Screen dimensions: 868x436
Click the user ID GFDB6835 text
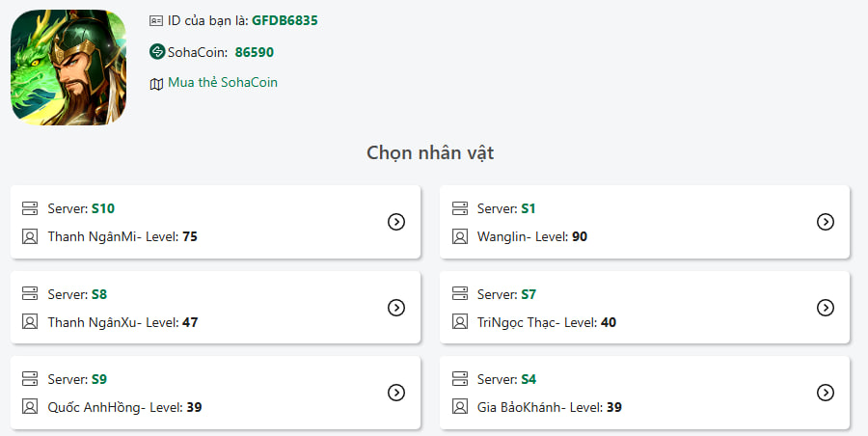point(285,20)
